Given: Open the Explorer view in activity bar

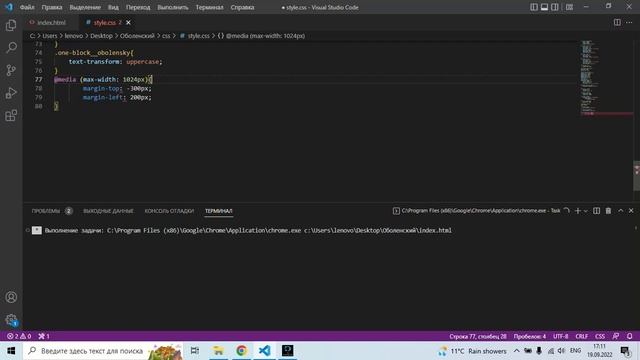Looking at the screenshot, I should tap(11, 25).
